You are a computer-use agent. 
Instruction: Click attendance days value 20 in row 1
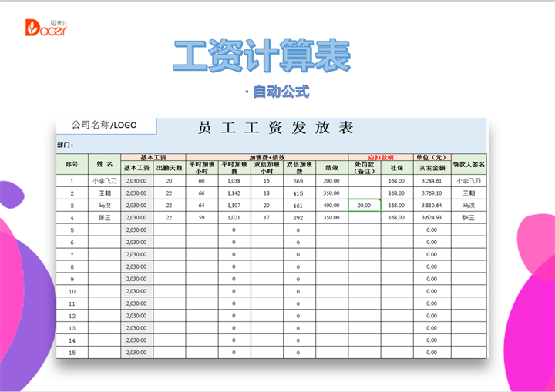169,181
